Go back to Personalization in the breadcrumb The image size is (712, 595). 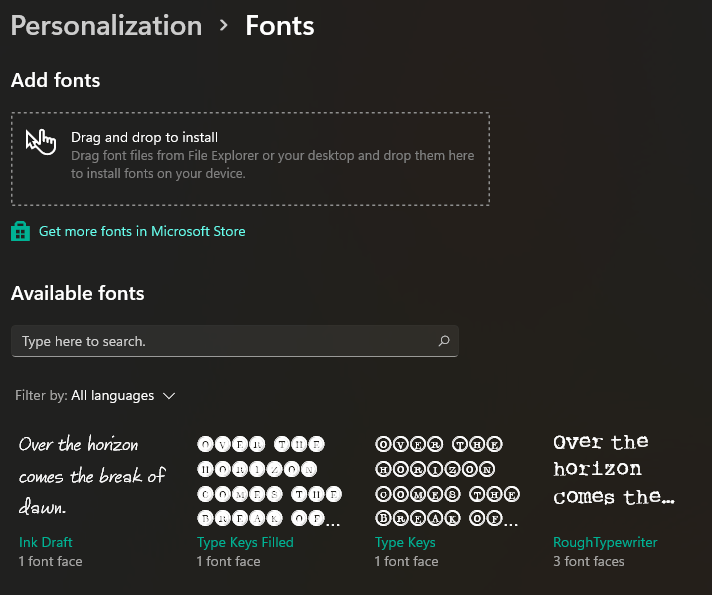point(106,26)
